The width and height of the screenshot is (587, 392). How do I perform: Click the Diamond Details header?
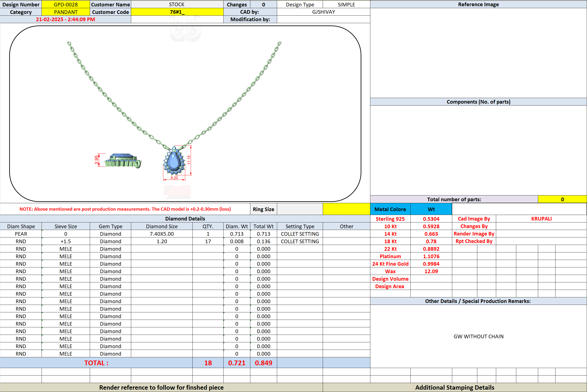[185, 219]
